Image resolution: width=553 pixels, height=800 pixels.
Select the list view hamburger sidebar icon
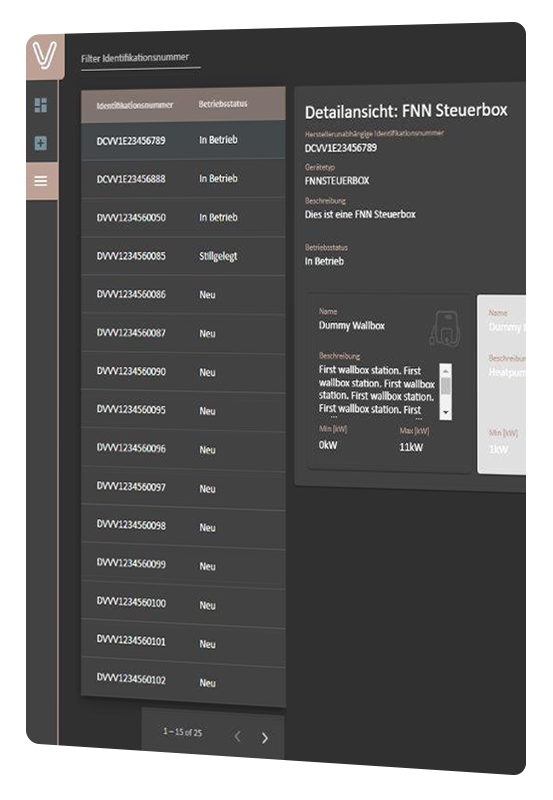[41, 181]
